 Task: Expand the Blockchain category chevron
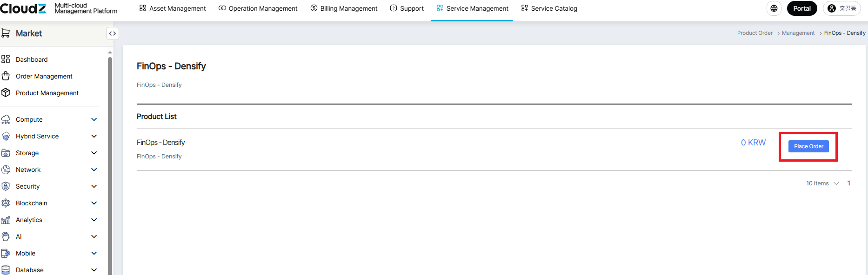click(x=94, y=203)
